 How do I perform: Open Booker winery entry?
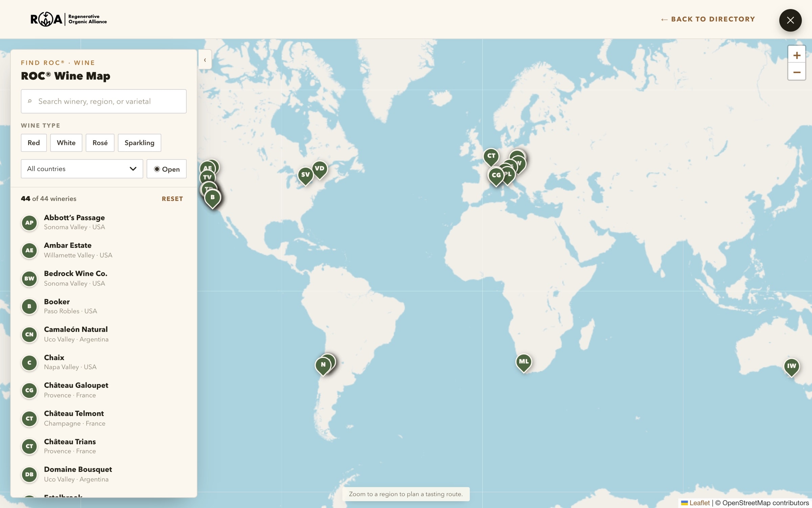point(104,306)
